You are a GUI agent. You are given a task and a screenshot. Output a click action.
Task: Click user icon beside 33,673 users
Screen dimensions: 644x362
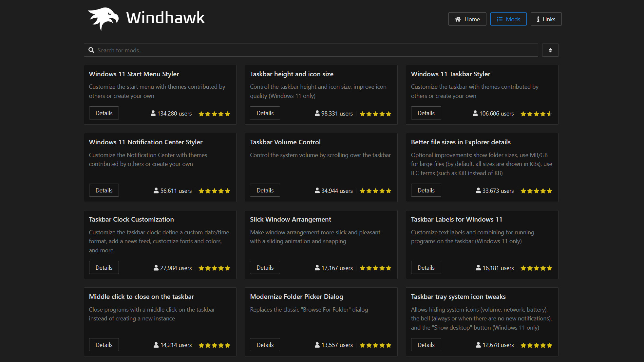click(x=478, y=190)
